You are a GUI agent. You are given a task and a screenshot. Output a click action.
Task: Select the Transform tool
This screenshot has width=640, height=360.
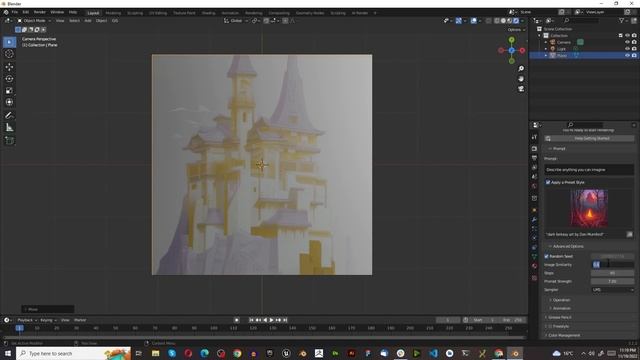(9, 102)
